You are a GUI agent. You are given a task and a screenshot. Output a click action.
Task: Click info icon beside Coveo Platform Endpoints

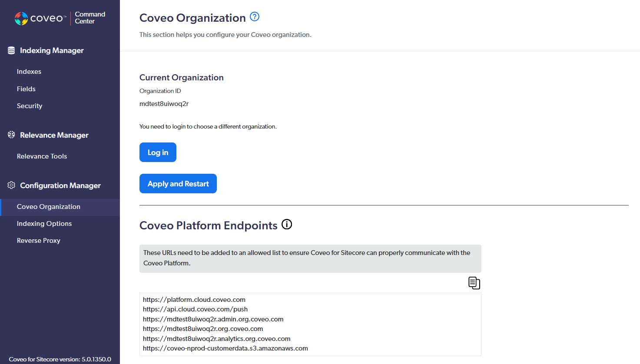287,224
